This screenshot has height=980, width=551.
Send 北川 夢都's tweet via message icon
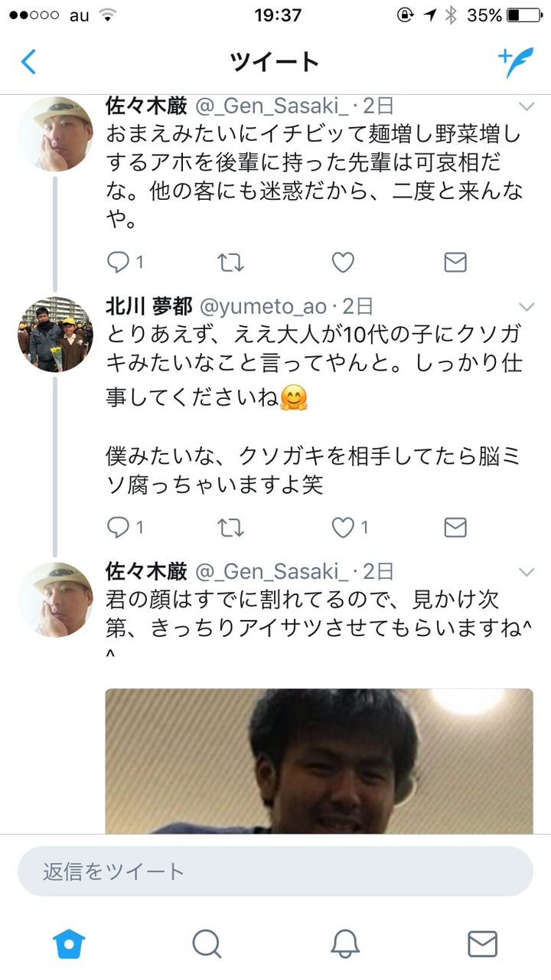pyautogui.click(x=455, y=528)
